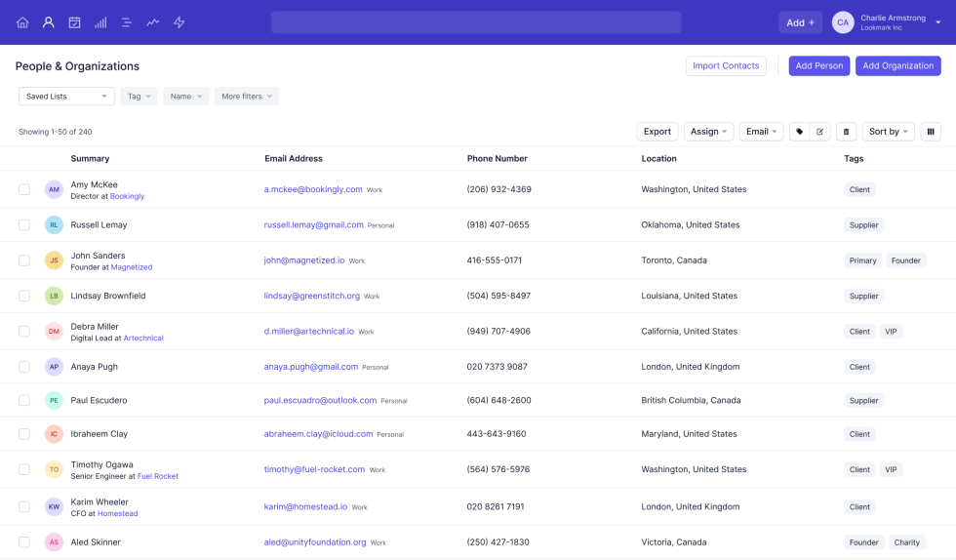This screenshot has width=956, height=560.
Task: Open the Magnetized organization link
Action: pyautogui.click(x=132, y=267)
